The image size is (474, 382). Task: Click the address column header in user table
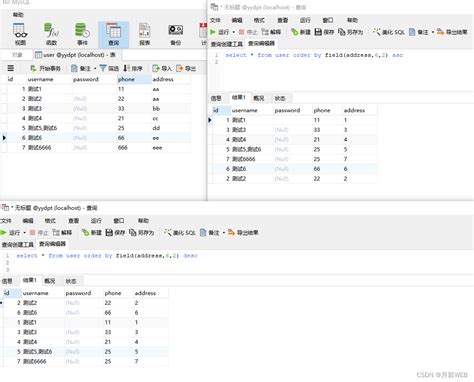(170, 79)
